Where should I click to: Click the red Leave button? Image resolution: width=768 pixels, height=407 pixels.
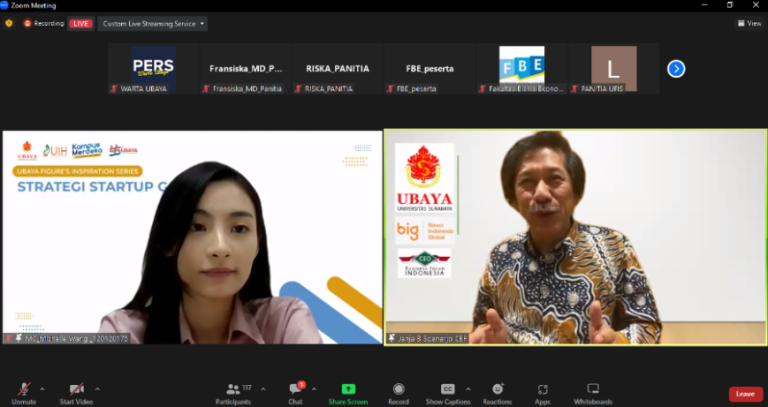click(745, 394)
